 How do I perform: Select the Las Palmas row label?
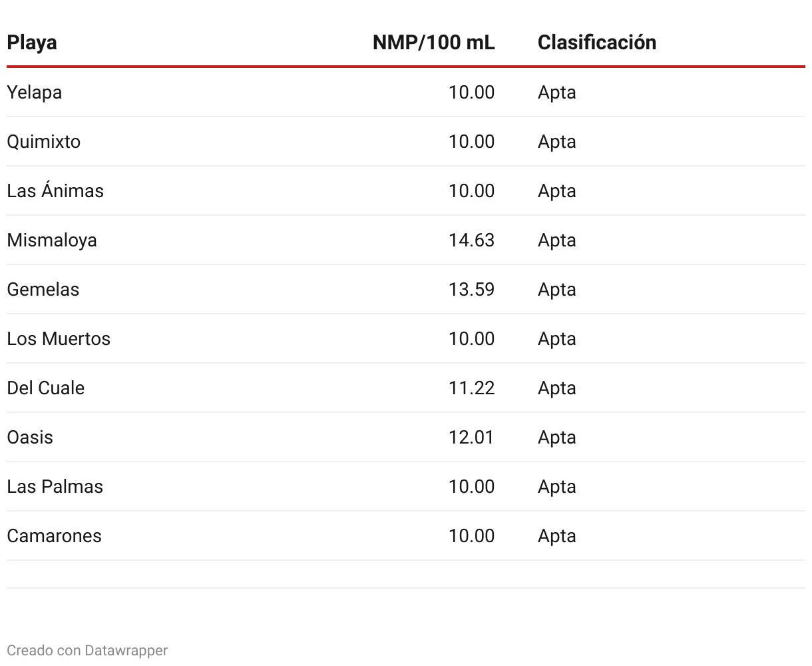point(55,487)
